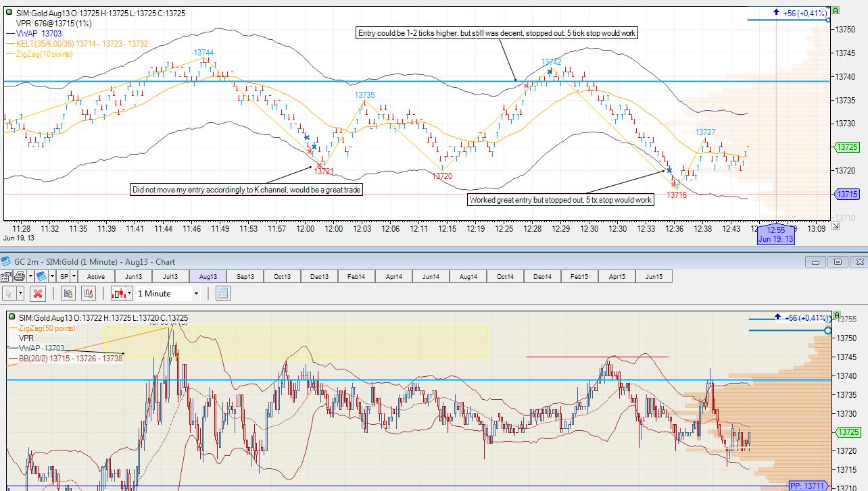
Task: Select the Aug13 contract tab
Action: point(208,276)
